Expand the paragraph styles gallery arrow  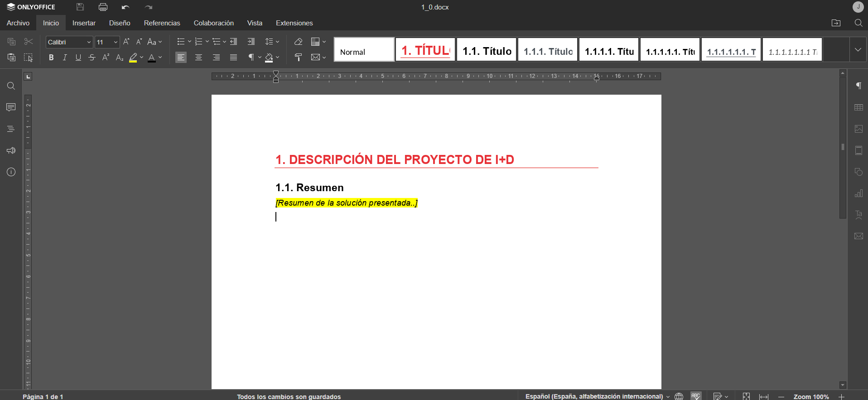point(858,50)
